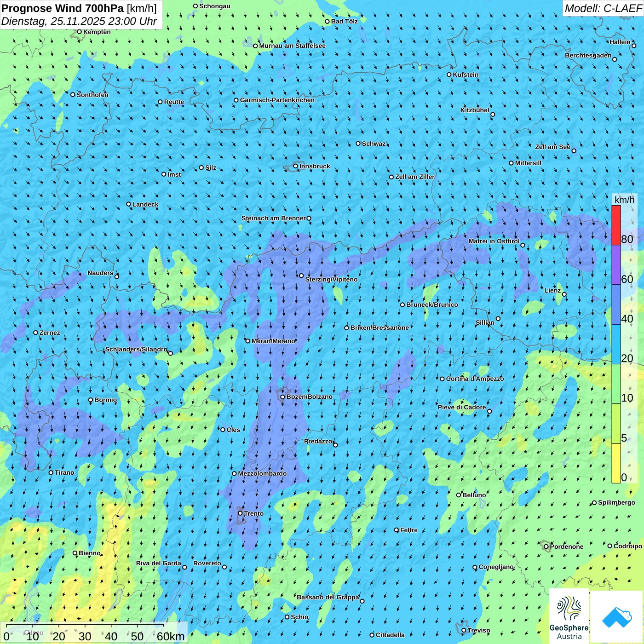Click the 'Rovereto' label
Viewport: 644px width, 644px height.
pyautogui.click(x=207, y=563)
